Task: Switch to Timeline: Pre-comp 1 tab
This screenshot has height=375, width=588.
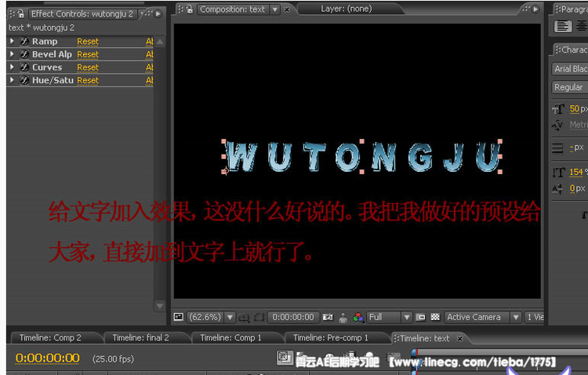Action: pos(330,338)
